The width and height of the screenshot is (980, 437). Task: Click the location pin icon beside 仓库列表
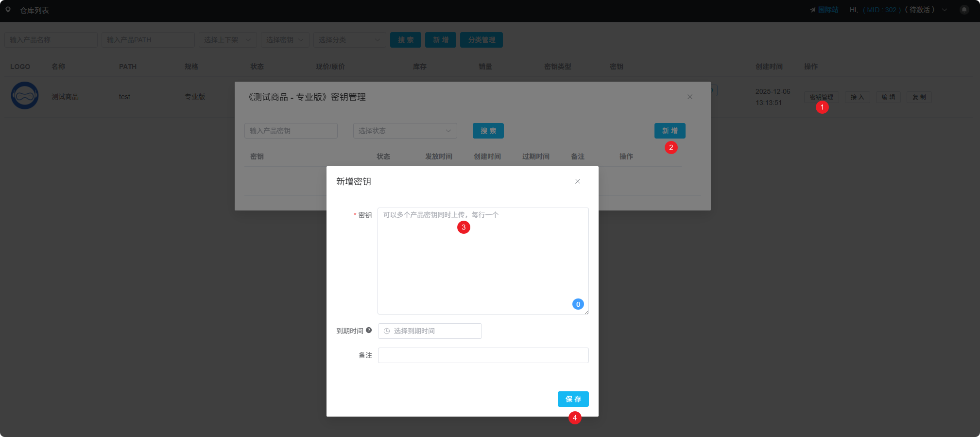pyautogui.click(x=8, y=10)
